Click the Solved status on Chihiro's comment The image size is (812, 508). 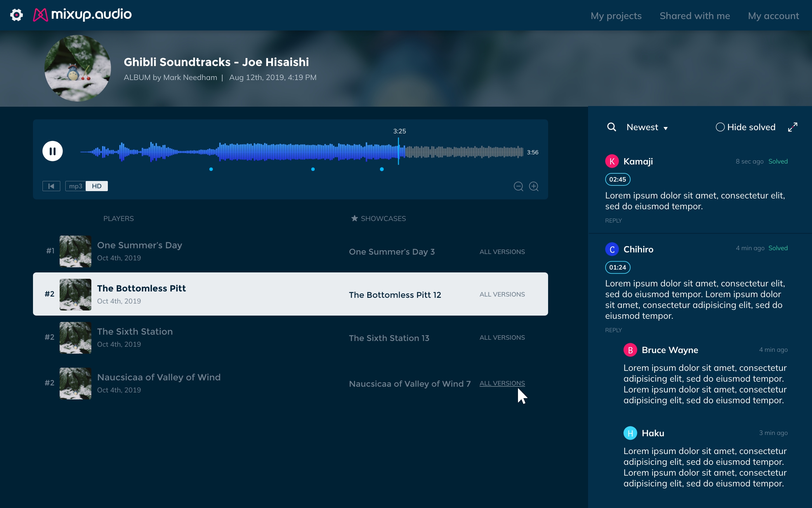point(778,248)
